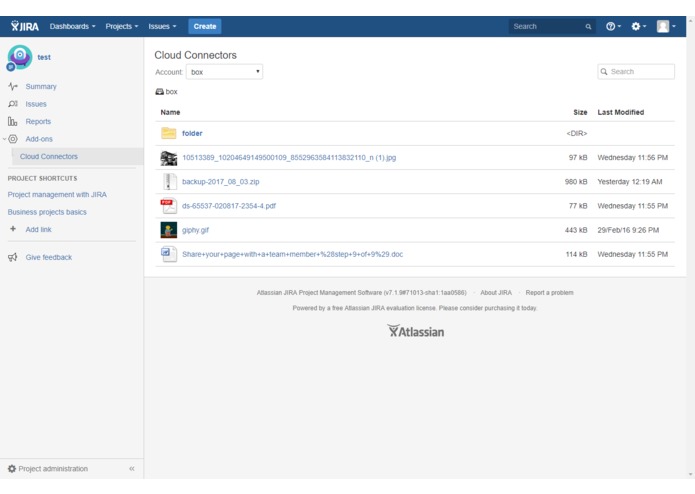Image resolution: width=695 pixels, height=494 pixels.
Task: Open backup-2017_08_03.zip link
Action: click(221, 182)
